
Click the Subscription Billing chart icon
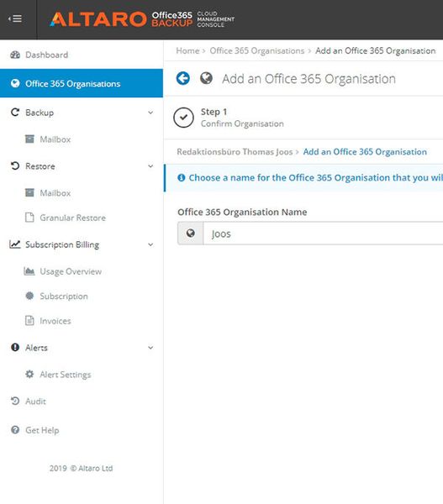15,244
